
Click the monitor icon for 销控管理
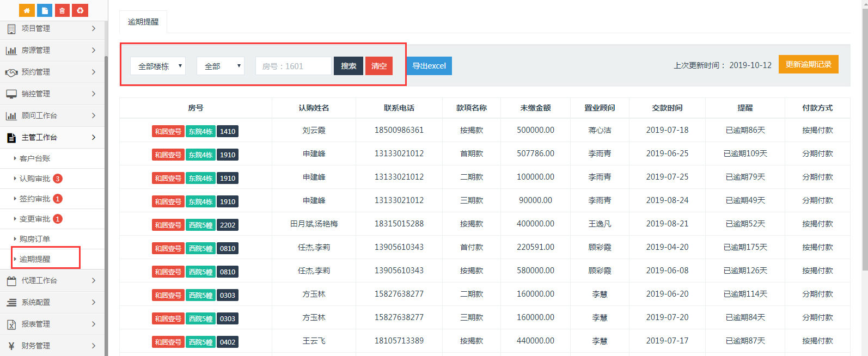click(11, 94)
